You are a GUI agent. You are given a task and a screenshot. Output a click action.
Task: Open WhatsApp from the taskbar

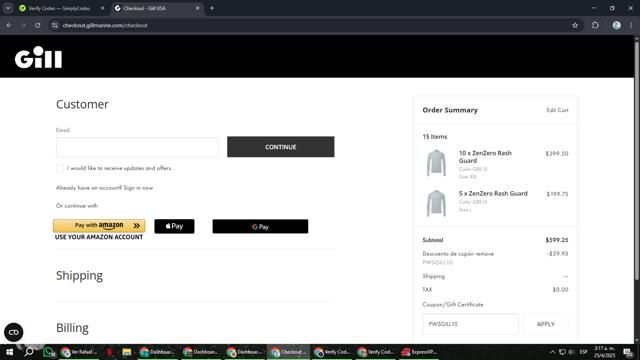click(48, 352)
